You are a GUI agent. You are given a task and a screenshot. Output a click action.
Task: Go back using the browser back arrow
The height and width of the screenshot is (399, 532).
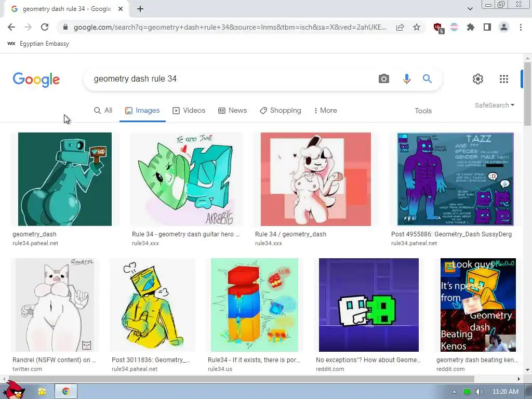(11, 27)
